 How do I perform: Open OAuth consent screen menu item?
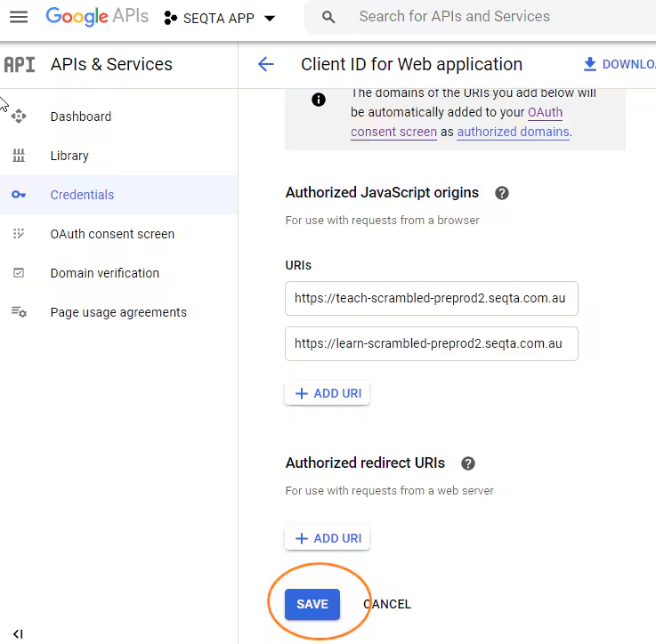coord(112,234)
